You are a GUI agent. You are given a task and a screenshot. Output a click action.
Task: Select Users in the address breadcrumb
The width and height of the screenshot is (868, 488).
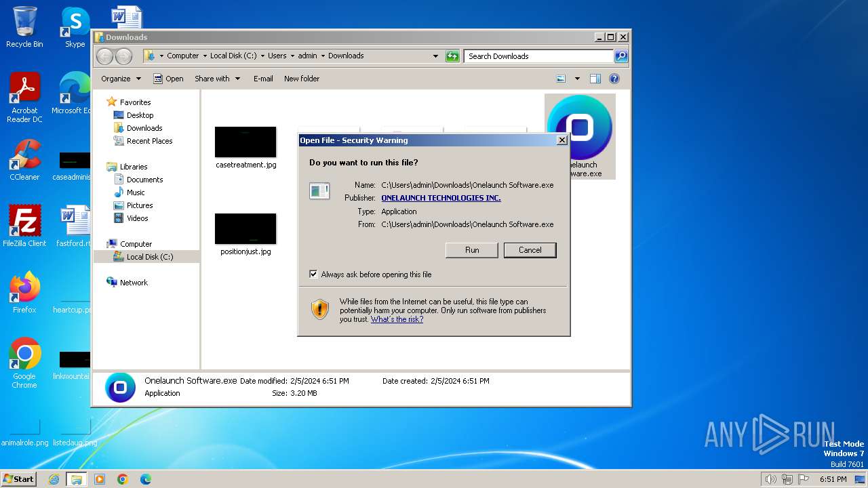click(x=277, y=56)
